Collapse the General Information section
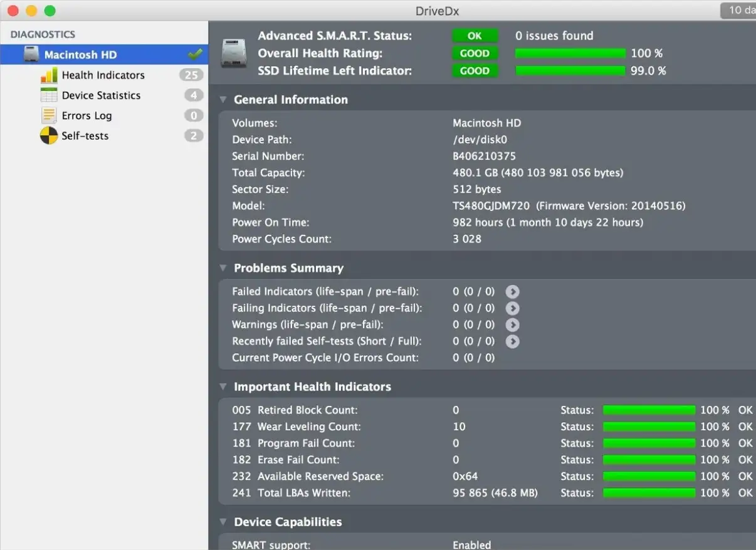Image resolution: width=756 pixels, height=550 pixels. pos(223,100)
